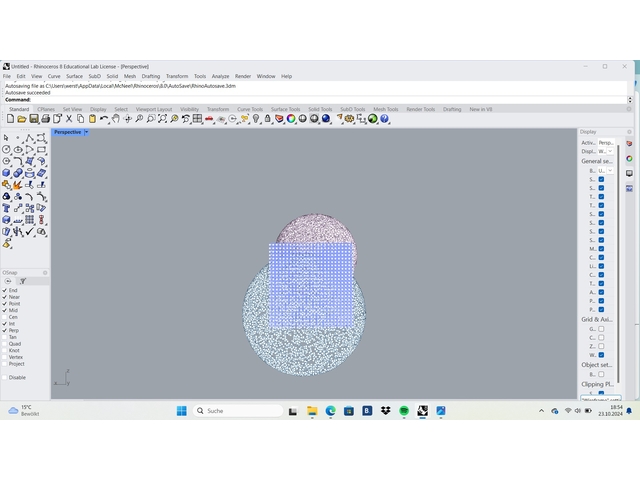Open the Display monitor panel tab icon
Image resolution: width=640 pixels, height=480 pixels.
(x=629, y=173)
